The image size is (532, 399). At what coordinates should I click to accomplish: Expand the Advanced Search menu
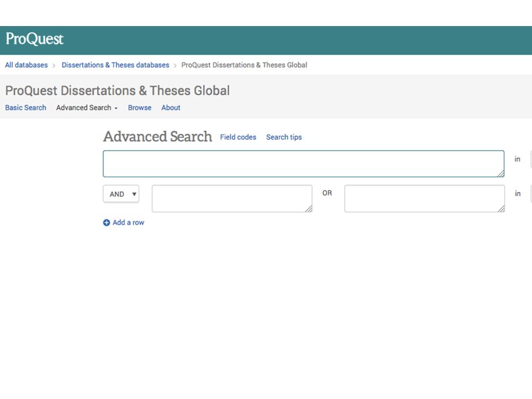click(x=87, y=108)
